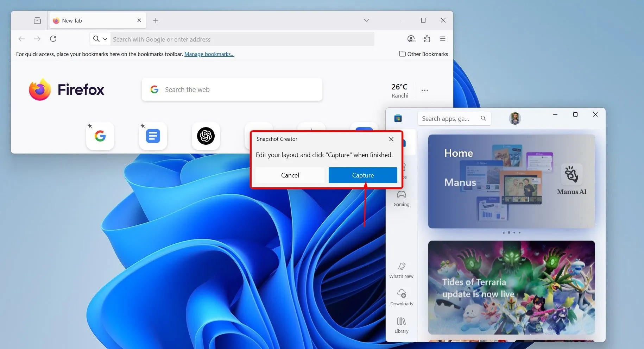The image size is (644, 349).
Task: Open Downloads in the Microsoft Store sidebar
Action: pyautogui.click(x=401, y=297)
